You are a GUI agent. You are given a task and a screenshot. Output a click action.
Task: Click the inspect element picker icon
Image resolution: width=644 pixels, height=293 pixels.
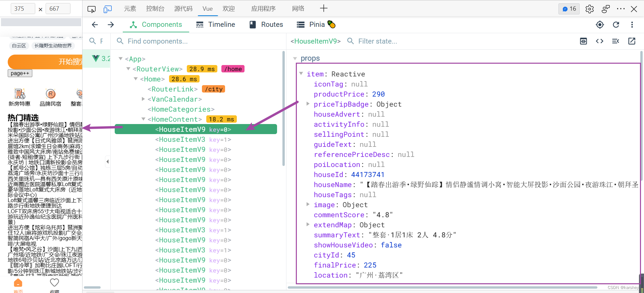coord(91,9)
